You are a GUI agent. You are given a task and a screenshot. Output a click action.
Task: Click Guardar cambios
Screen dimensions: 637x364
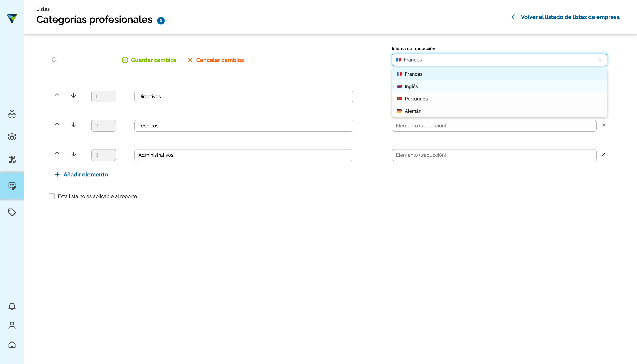[149, 60]
